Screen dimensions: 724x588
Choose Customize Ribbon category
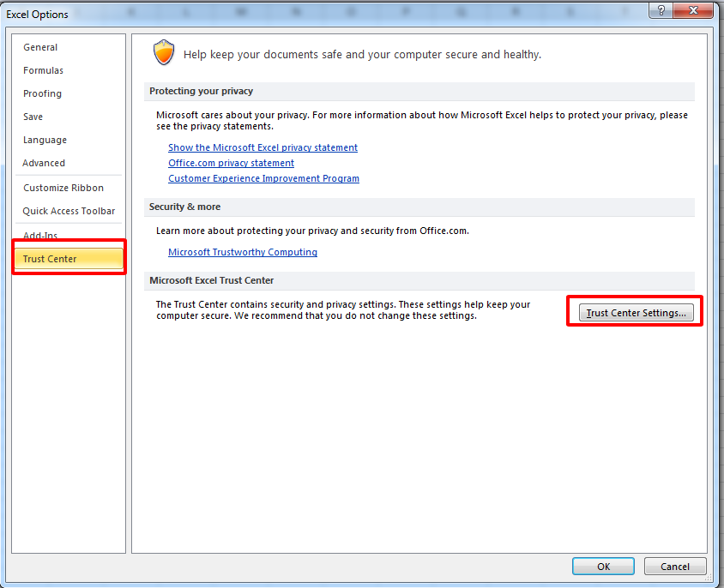pyautogui.click(x=63, y=188)
